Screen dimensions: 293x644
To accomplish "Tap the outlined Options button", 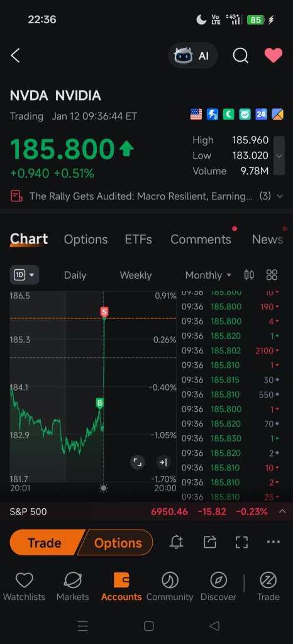I will tap(118, 543).
